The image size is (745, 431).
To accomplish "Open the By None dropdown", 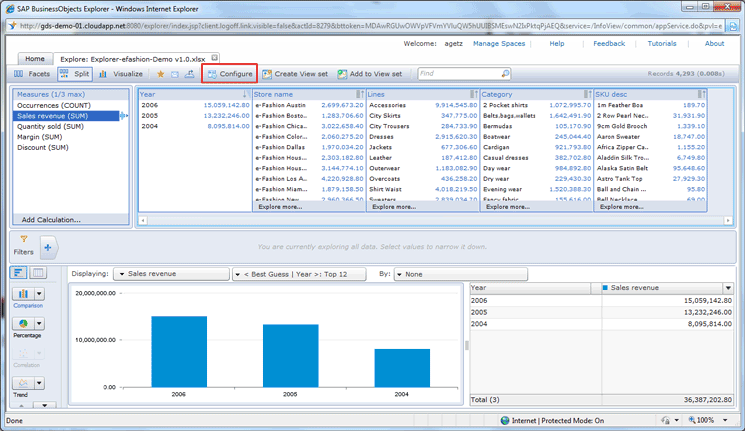I will [460, 274].
